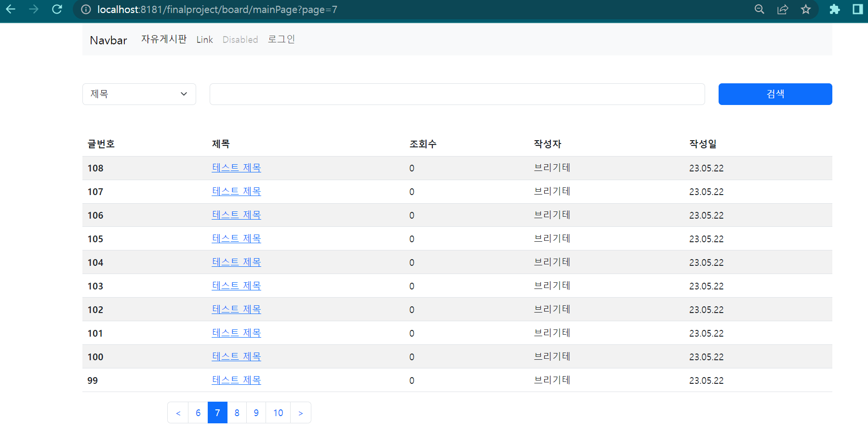Bookmark this page with the star icon
868x432 pixels.
tap(806, 9)
